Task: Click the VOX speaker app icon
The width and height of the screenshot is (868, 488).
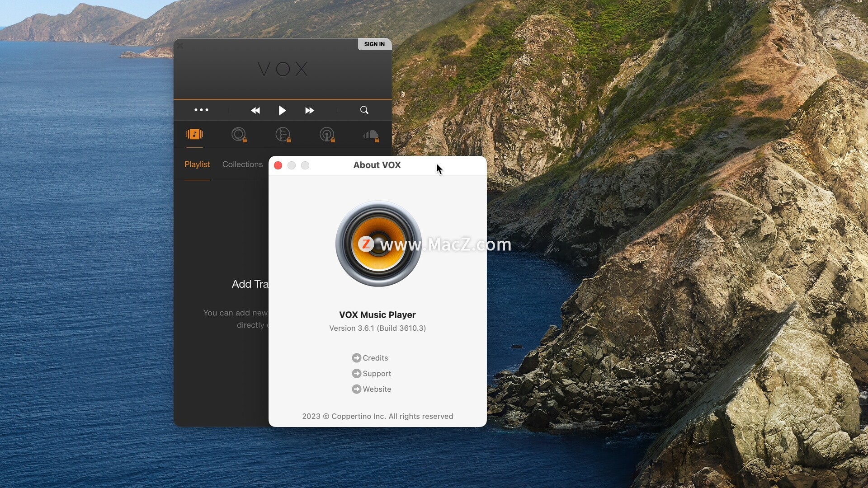Action: click(x=378, y=244)
